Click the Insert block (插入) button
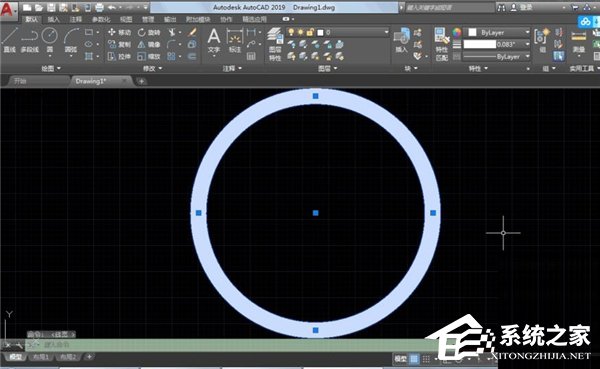The height and width of the screenshot is (369, 600). pos(401,41)
